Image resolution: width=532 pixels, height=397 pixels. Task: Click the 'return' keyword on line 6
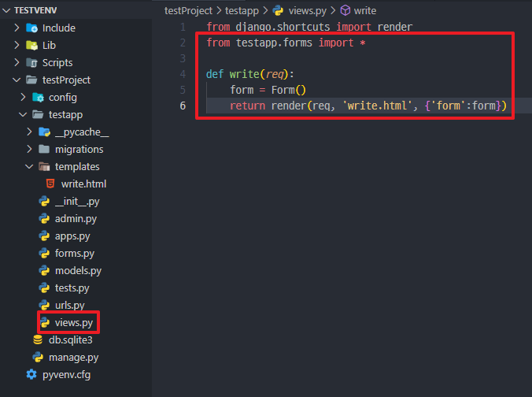pyautogui.click(x=247, y=106)
